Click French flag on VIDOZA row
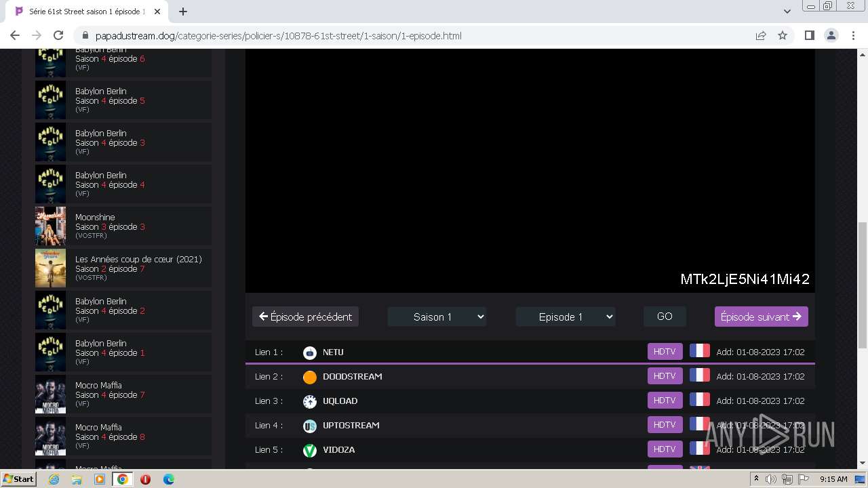This screenshot has width=868, height=488. [x=699, y=449]
